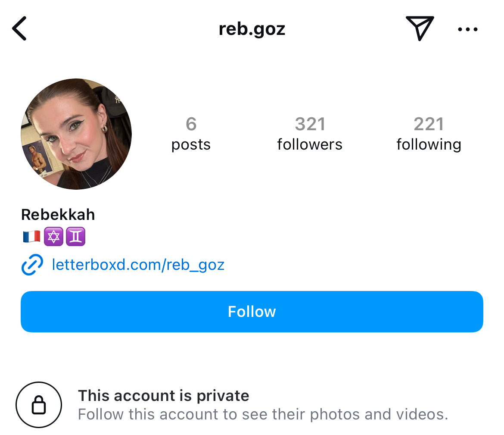Open the letterboxd.com/reb_goz link
The image size is (504, 435).
click(x=138, y=264)
